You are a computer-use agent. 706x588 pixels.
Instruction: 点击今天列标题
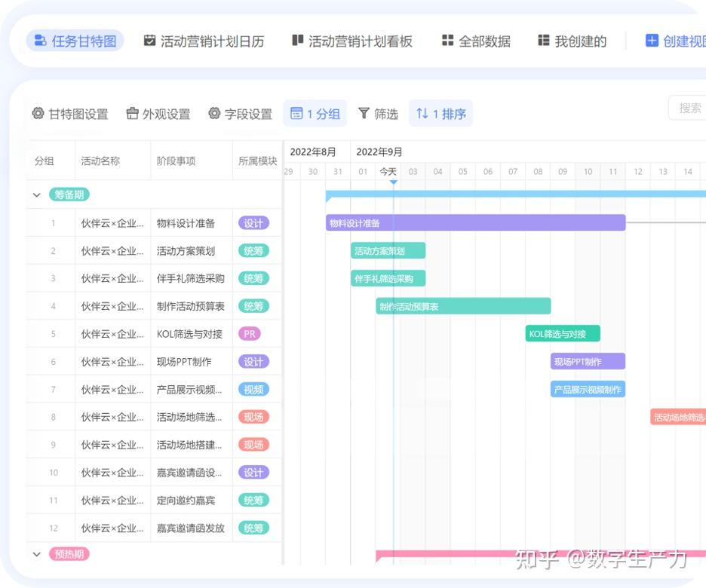[388, 171]
